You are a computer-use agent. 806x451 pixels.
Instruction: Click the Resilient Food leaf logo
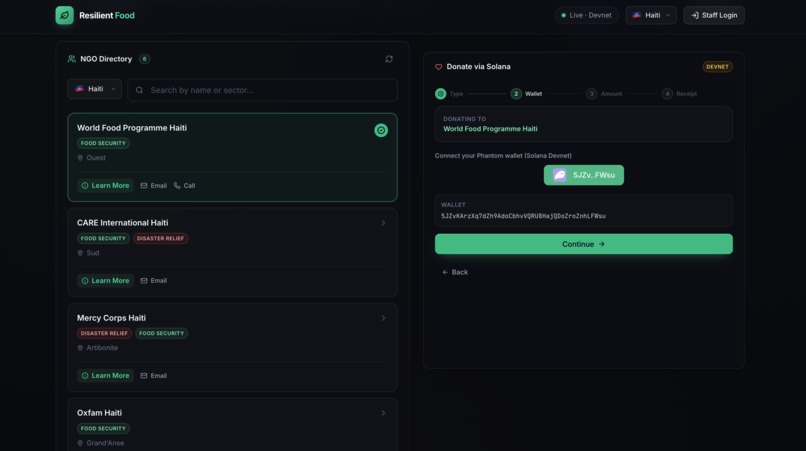click(x=64, y=15)
